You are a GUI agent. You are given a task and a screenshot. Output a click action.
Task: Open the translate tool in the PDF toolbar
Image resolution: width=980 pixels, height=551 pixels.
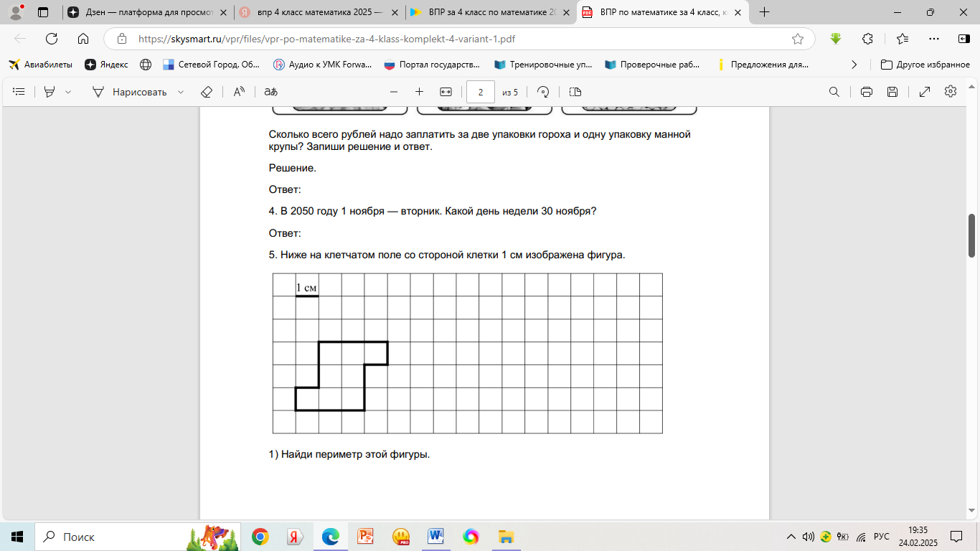[x=270, y=92]
